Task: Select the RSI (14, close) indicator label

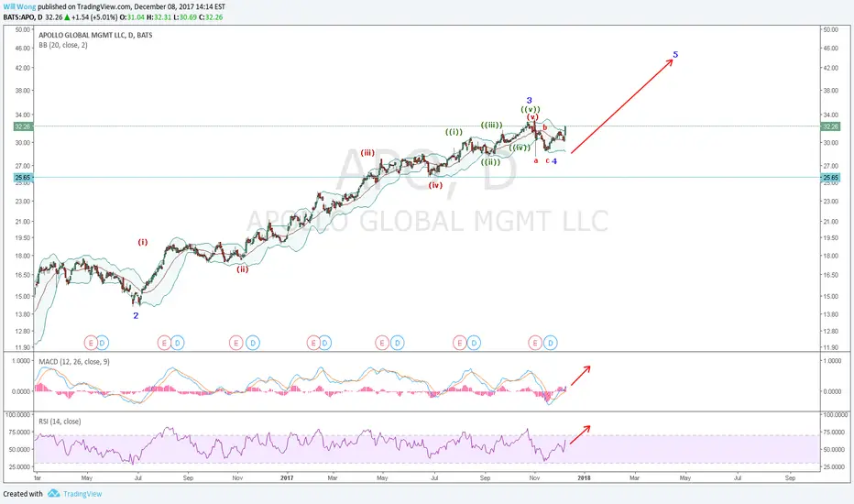Action: point(60,422)
